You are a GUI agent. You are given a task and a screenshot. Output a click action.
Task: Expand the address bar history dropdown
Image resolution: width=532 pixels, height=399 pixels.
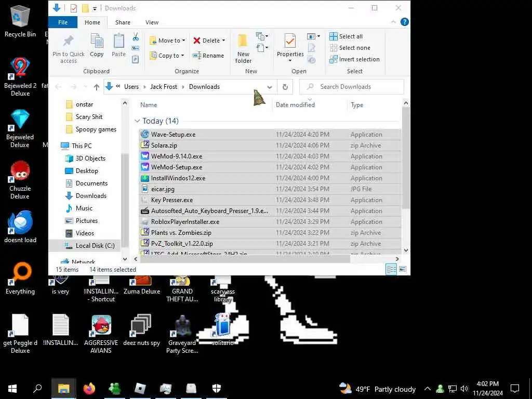point(270,87)
